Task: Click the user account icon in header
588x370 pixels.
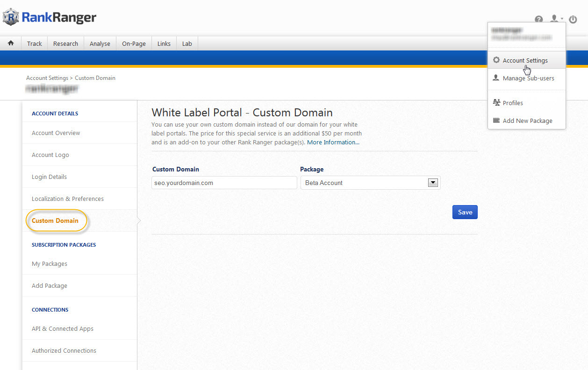Action: point(554,19)
